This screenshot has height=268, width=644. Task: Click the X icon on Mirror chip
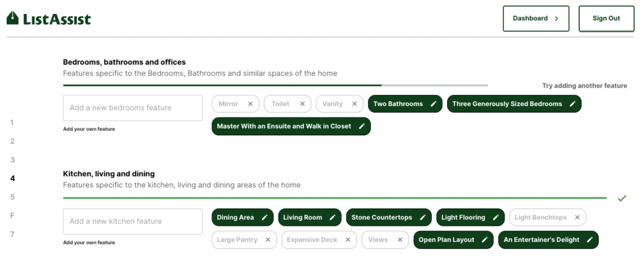tap(250, 104)
